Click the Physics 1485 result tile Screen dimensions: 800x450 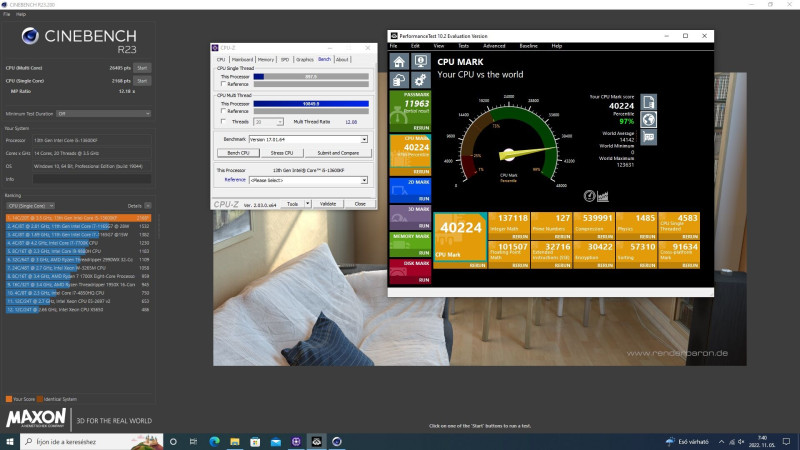point(636,226)
